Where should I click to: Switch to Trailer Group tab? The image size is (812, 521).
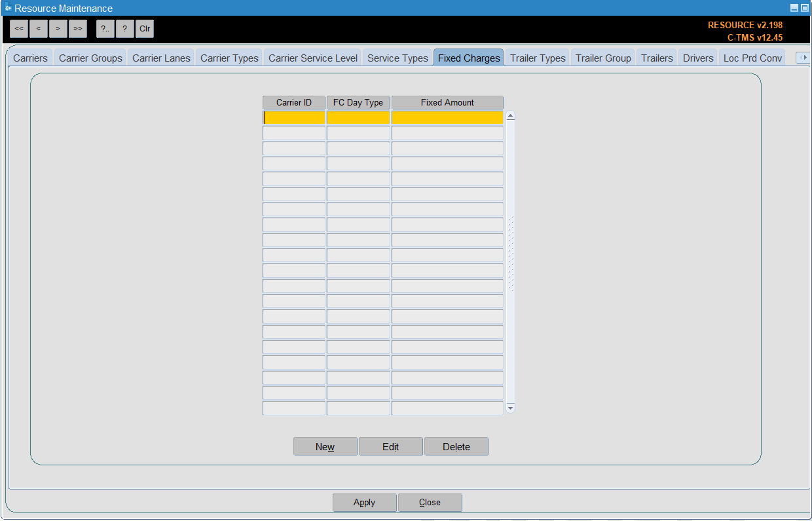tap(603, 58)
